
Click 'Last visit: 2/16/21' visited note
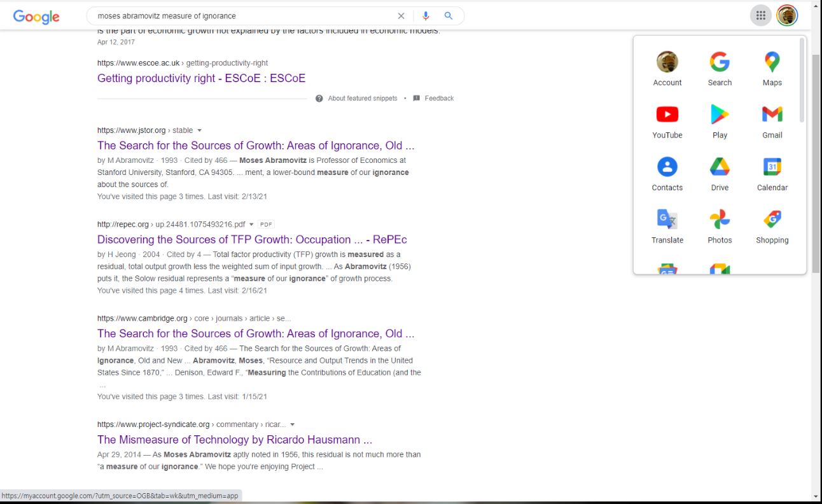coord(237,291)
